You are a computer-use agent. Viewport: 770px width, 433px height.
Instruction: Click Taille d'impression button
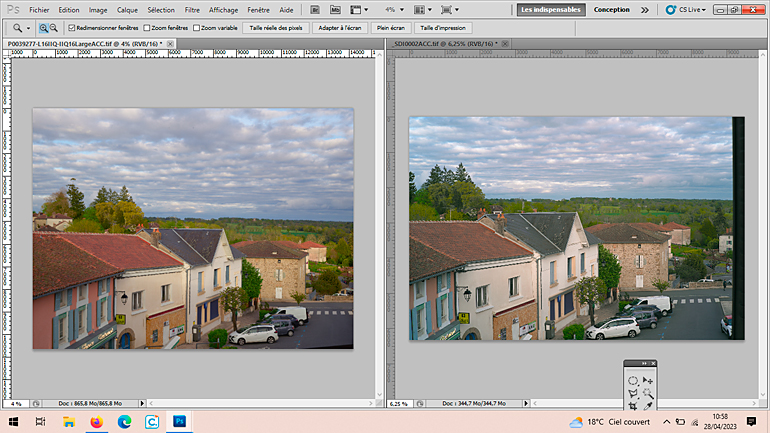pos(443,28)
